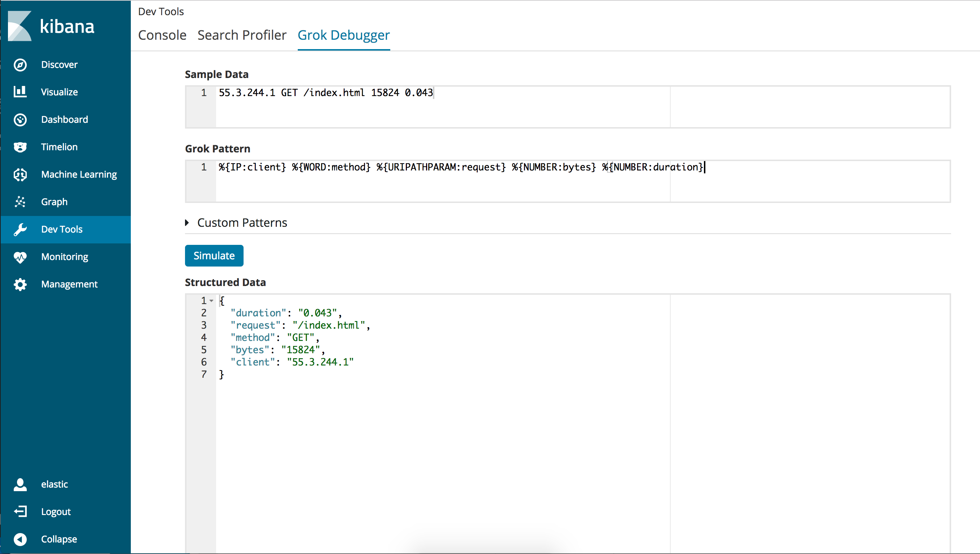Click the Simulate button
The image size is (980, 554).
(214, 255)
